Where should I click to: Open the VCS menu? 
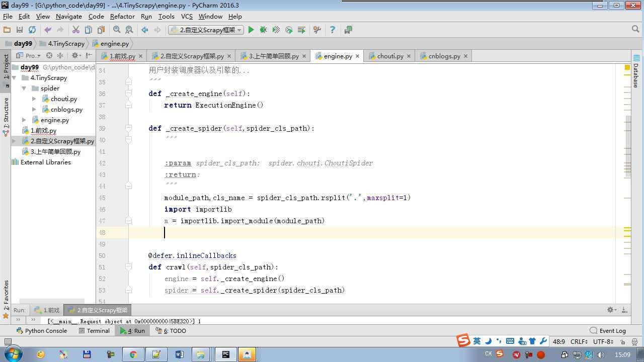click(187, 17)
